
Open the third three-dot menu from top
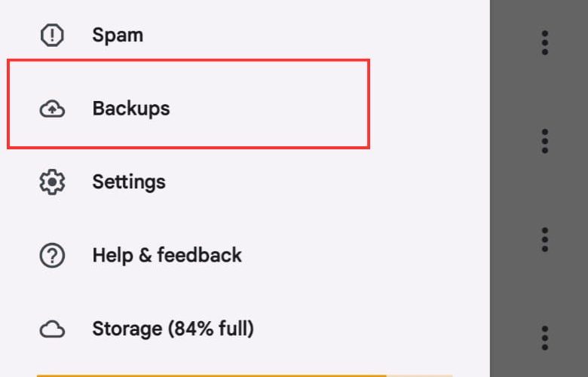click(545, 239)
